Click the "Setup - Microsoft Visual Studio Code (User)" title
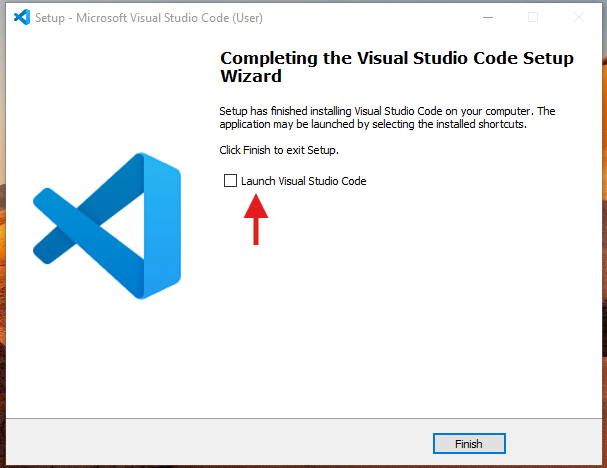Image resolution: width=607 pixels, height=468 pixels. tap(149, 18)
